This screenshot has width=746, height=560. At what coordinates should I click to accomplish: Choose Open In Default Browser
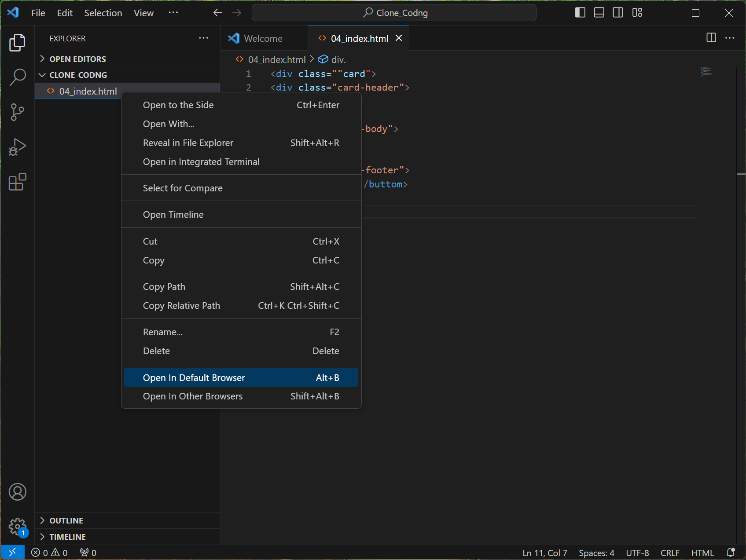point(241,377)
